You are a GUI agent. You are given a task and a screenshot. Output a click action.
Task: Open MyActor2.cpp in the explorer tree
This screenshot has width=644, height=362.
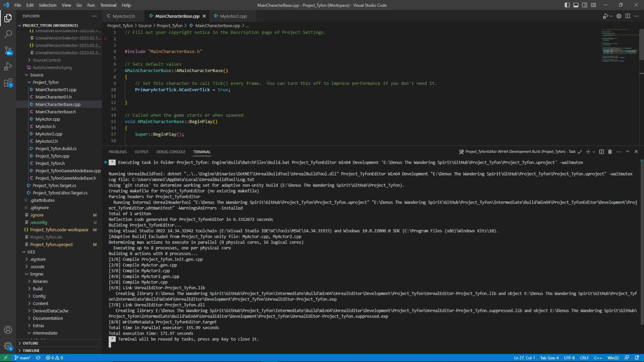pyautogui.click(x=49, y=134)
